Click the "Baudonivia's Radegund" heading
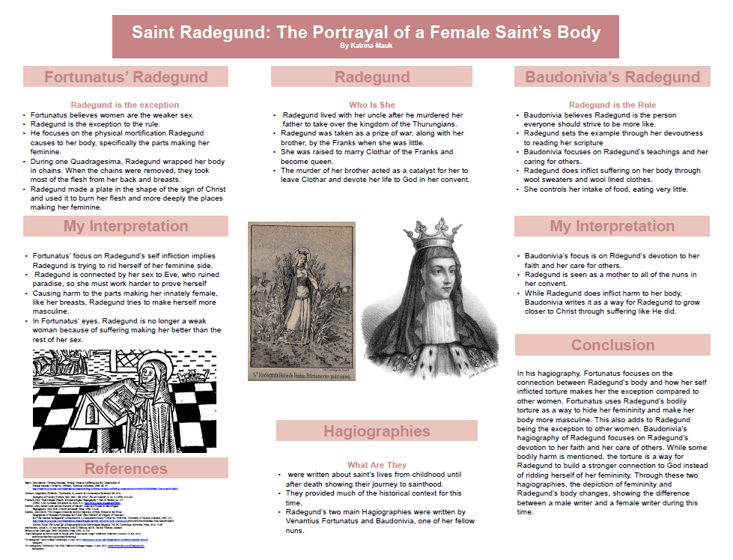This screenshot has height=560, width=733. click(x=612, y=77)
